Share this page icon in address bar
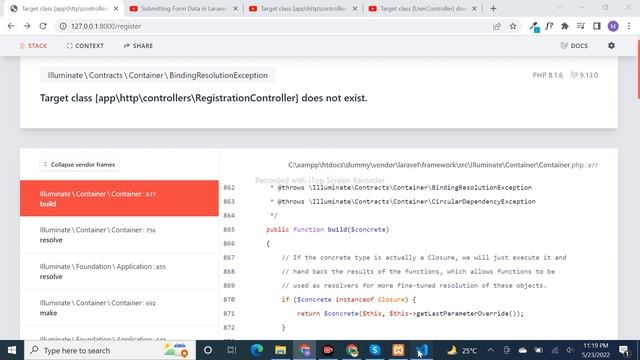Screen dimensions: 640x360 pos(497,26)
